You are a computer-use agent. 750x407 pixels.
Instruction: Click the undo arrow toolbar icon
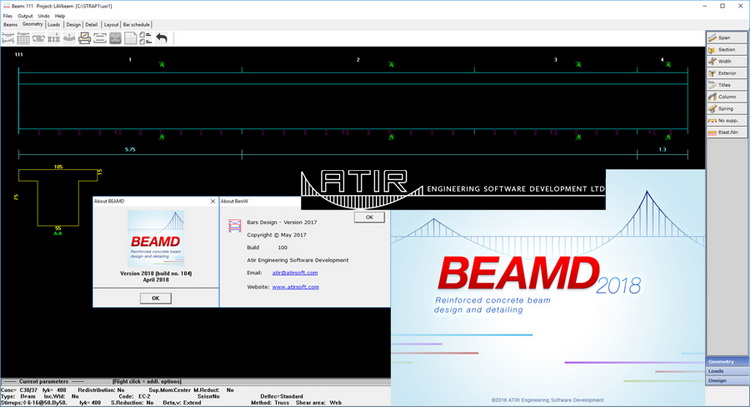point(162,38)
